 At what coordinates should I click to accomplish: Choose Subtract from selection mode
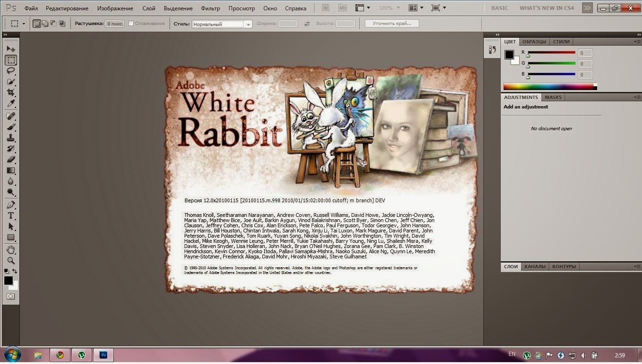coord(53,24)
